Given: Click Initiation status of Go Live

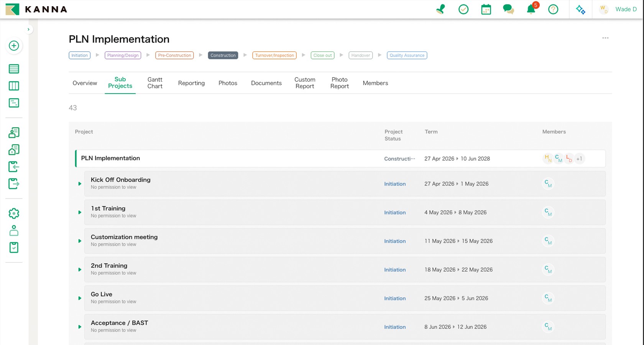Looking at the screenshot, I should (395, 298).
